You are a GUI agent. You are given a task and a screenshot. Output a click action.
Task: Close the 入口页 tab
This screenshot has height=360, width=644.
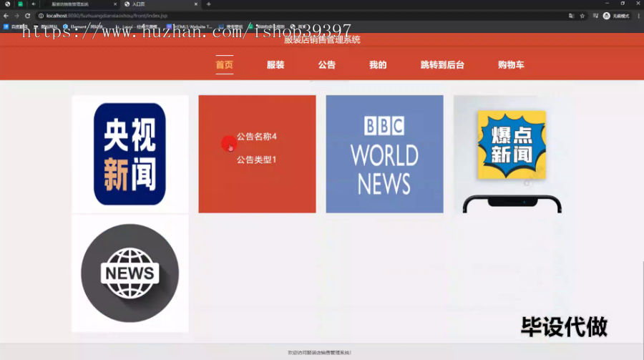(196, 4)
